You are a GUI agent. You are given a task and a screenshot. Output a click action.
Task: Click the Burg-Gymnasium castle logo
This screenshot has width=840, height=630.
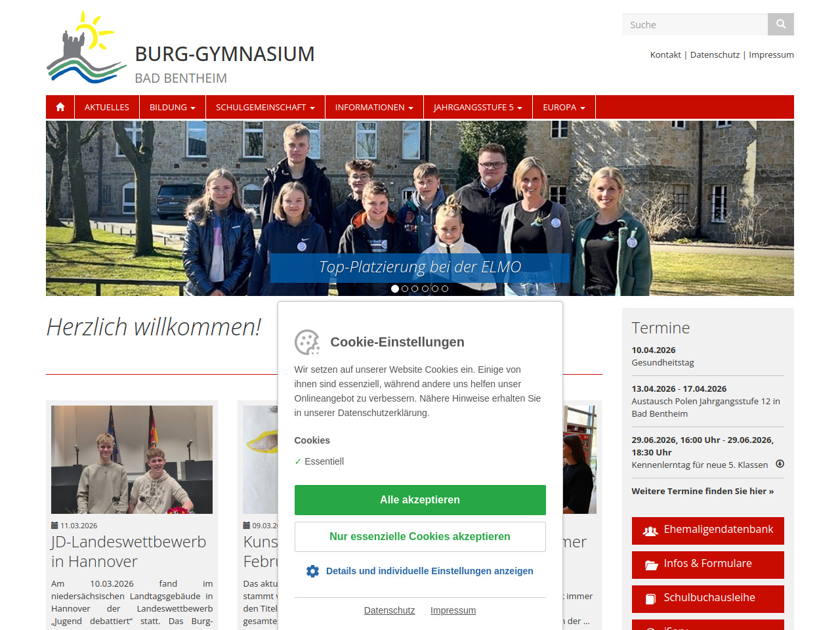click(86, 48)
